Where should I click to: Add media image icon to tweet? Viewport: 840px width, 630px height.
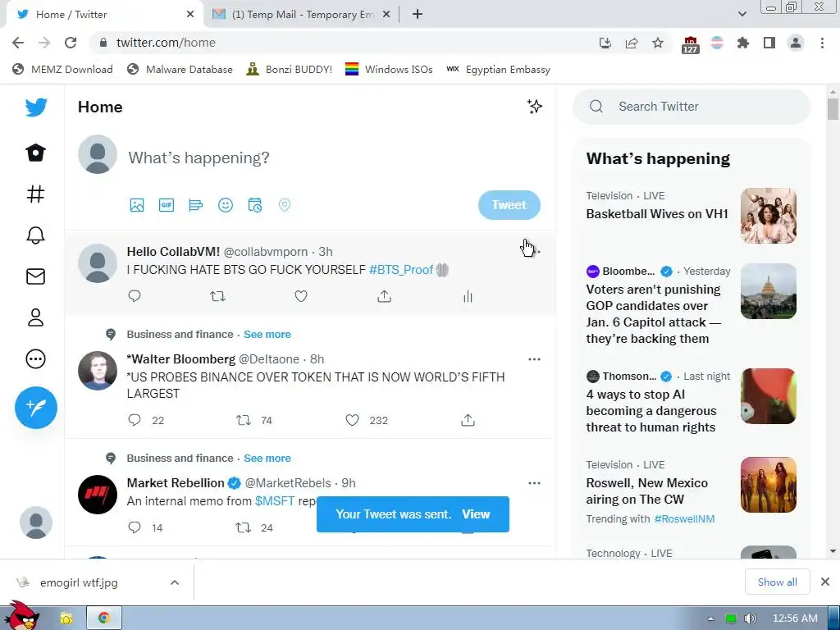point(137,205)
